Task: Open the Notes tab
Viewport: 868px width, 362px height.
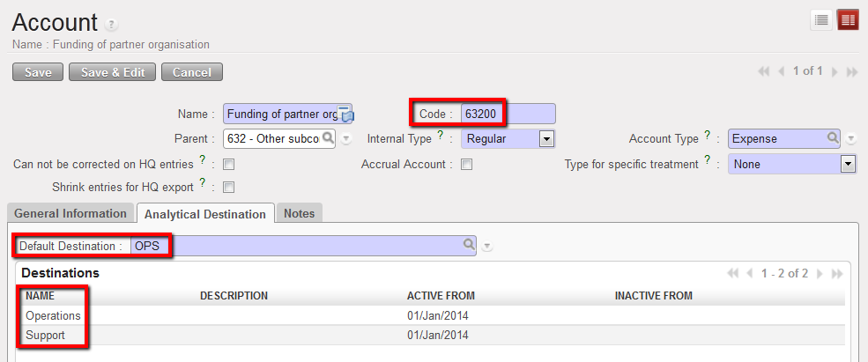Action: pyautogui.click(x=299, y=213)
